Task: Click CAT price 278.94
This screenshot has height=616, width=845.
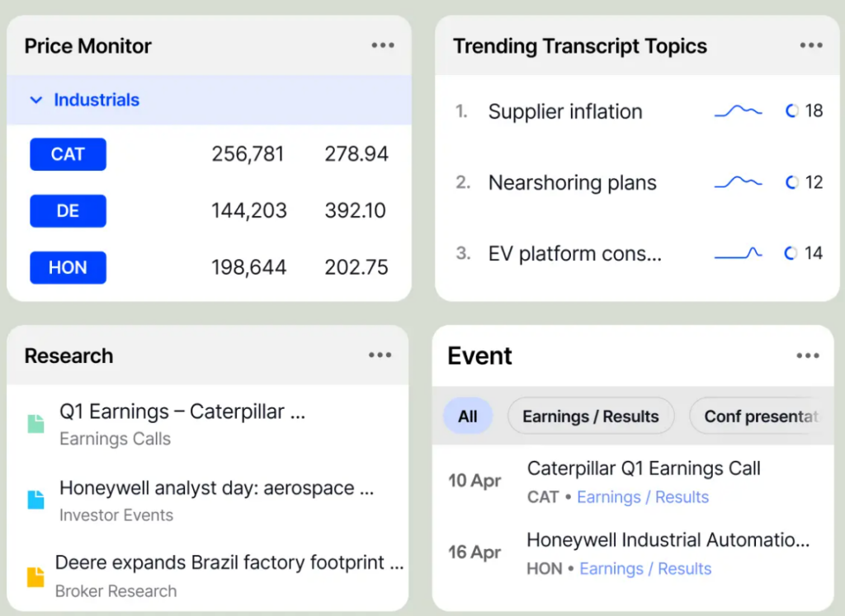Action: [x=356, y=154]
